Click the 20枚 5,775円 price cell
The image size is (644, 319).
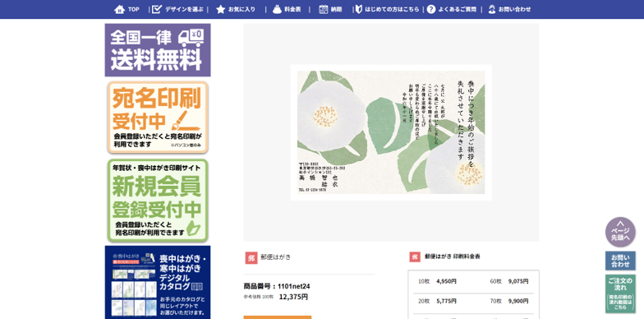click(438, 301)
